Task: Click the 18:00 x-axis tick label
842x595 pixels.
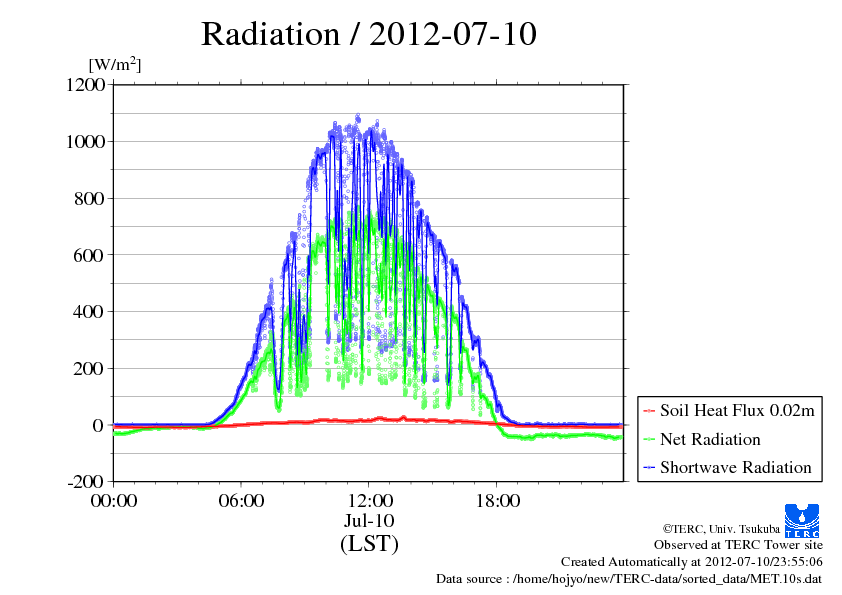Action: (x=496, y=501)
